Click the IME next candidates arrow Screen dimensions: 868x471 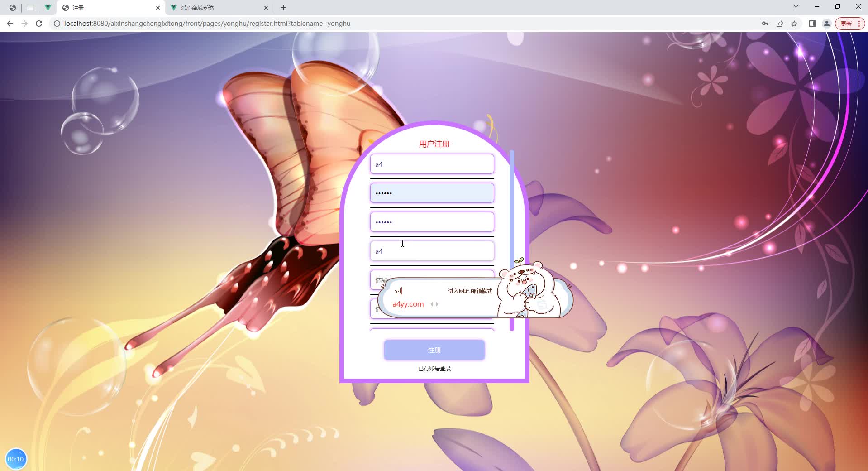pos(437,304)
